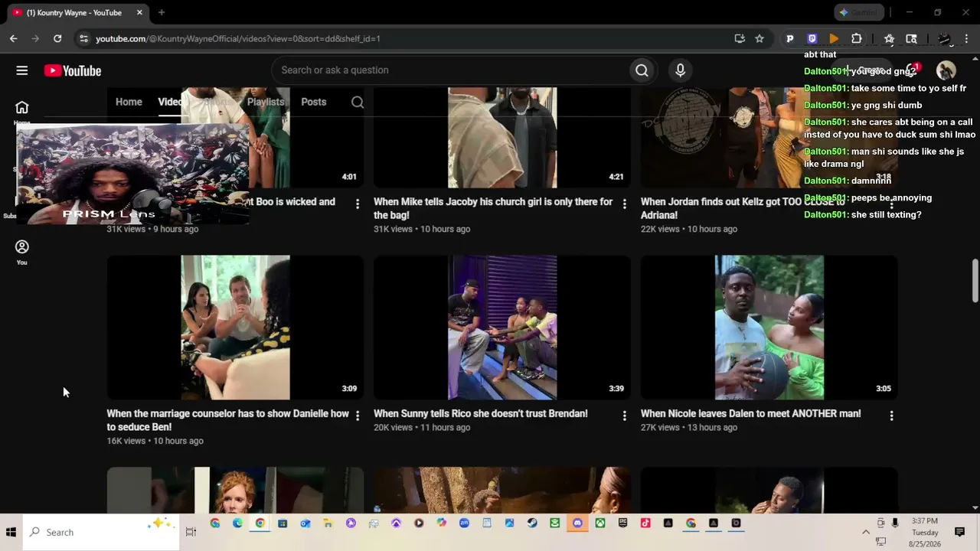
Task: Click the Windows taskbar search box
Action: [x=101, y=532]
